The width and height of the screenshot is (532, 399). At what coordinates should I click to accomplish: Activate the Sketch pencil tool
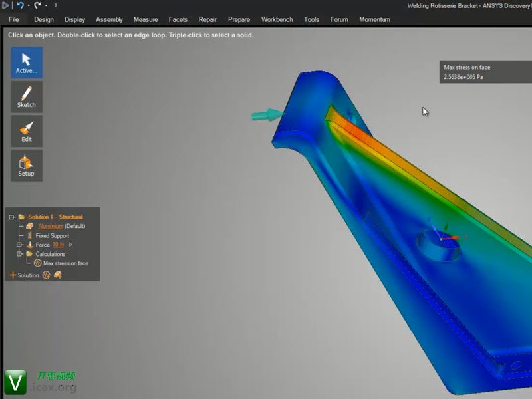27,97
